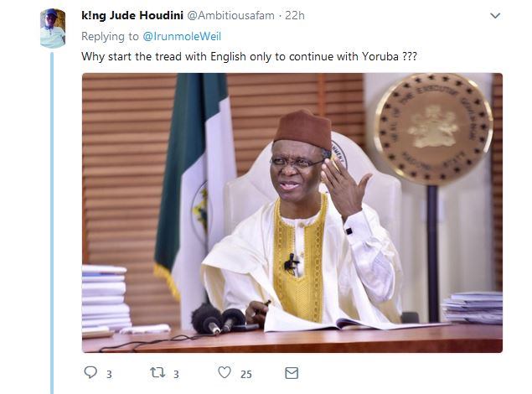Click the reply count of 3
This screenshot has height=394, width=532.
point(109,375)
